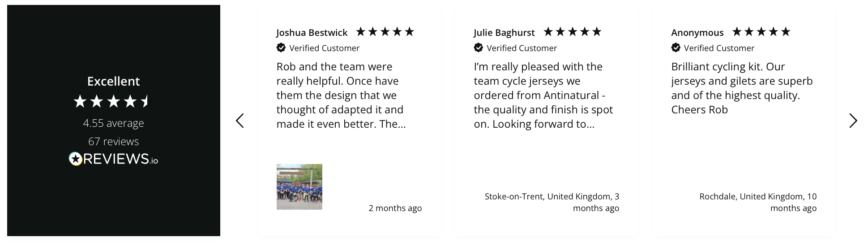Click the Rochdale, United Kingdom review date
This screenshot has height=246, width=868.
pyautogui.click(x=758, y=202)
